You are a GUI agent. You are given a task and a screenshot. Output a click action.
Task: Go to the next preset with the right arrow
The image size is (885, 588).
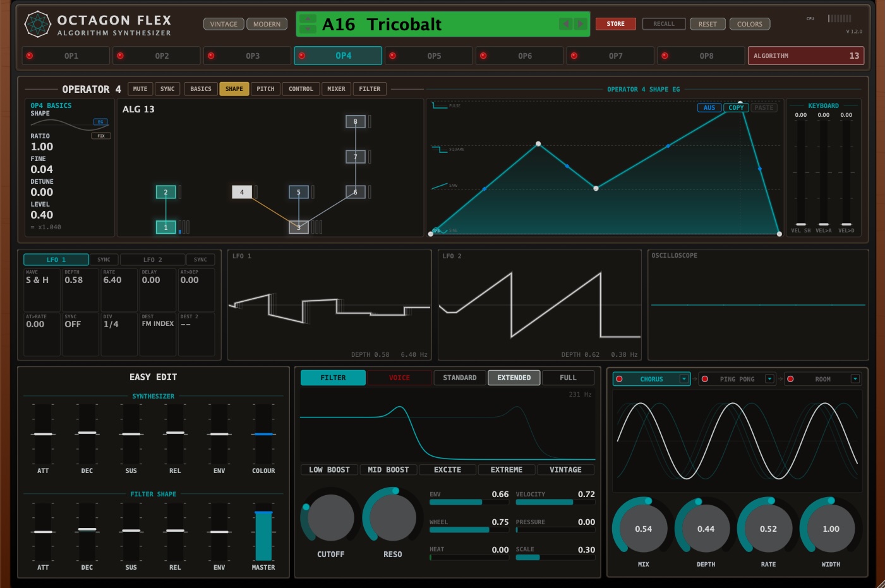click(581, 24)
